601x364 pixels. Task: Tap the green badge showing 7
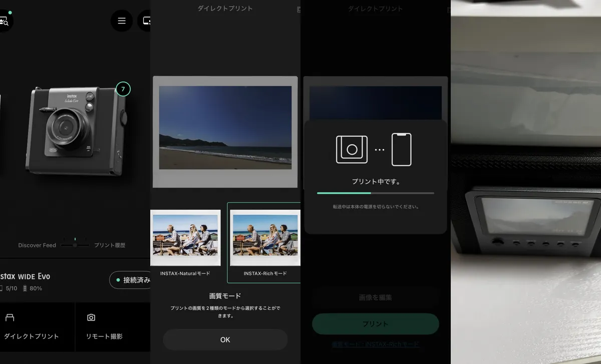123,90
